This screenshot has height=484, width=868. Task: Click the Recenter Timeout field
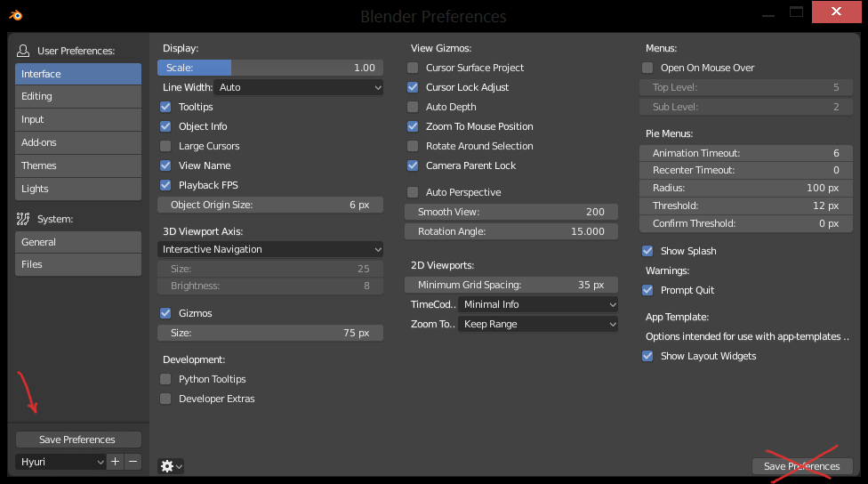pos(745,170)
